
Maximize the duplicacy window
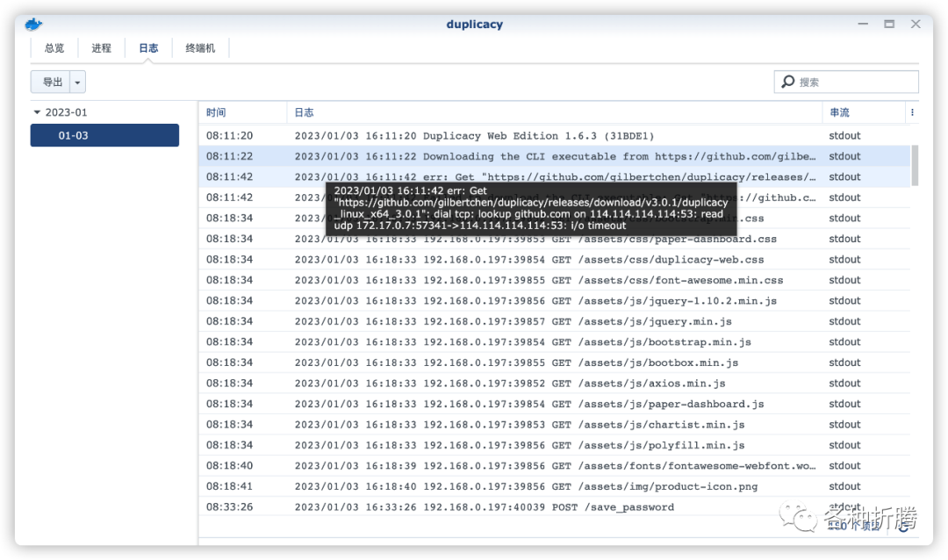pyautogui.click(x=889, y=25)
